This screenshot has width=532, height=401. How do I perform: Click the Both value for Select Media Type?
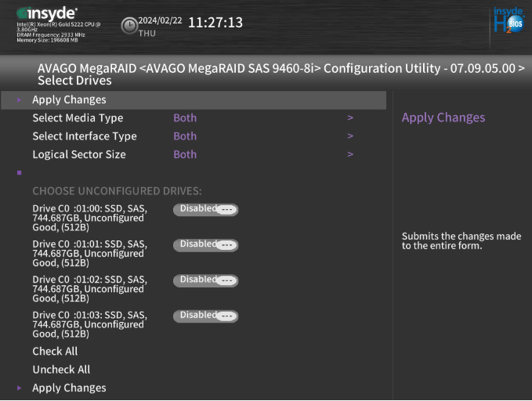coord(185,118)
